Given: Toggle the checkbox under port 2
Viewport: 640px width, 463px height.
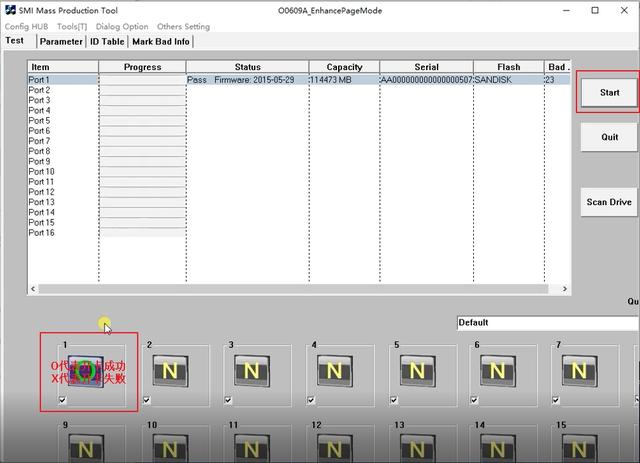Looking at the screenshot, I should coord(147,400).
